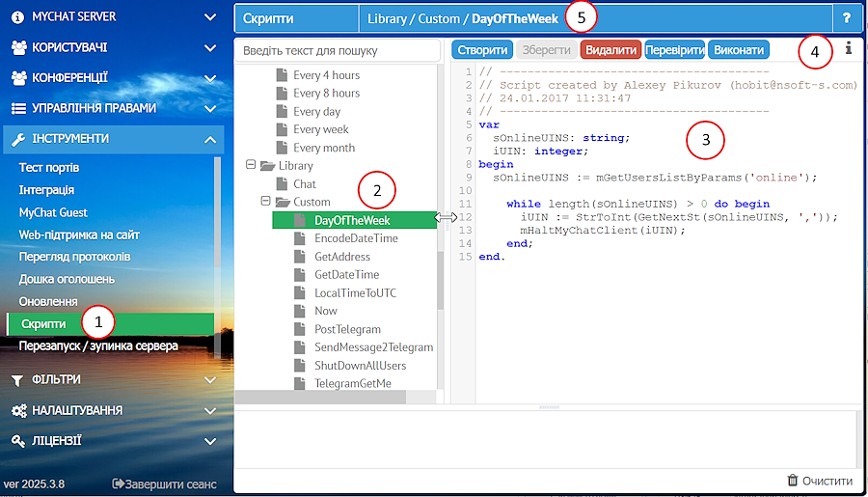Screen dimensions: 868x497
Task: Open the Перегляд протоколів menu item
Action: tap(74, 257)
